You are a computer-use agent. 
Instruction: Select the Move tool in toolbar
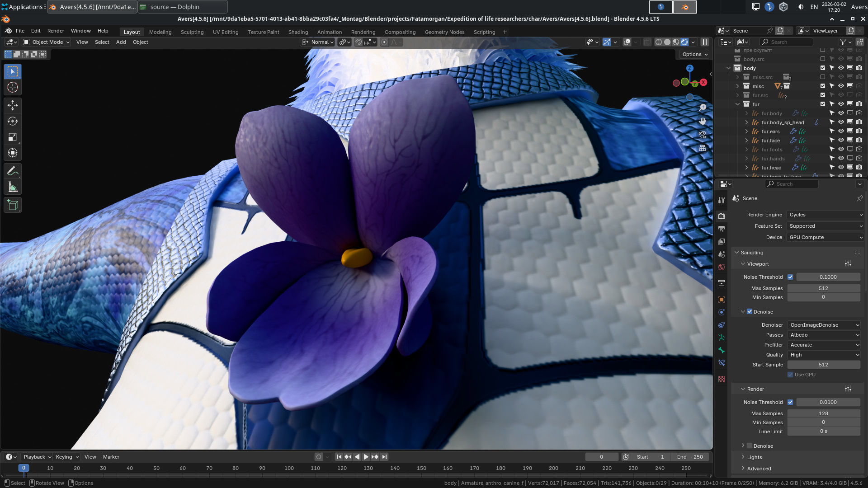(x=13, y=105)
